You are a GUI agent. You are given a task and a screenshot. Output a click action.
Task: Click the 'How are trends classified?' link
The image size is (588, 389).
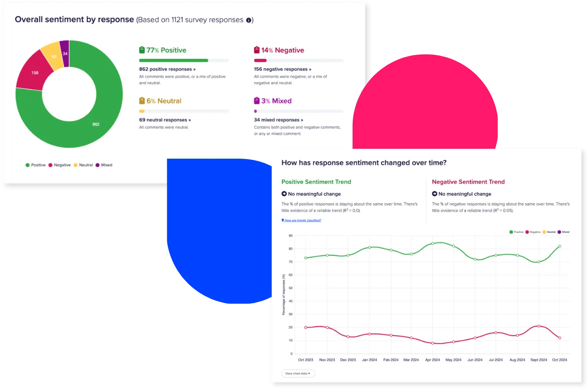tap(302, 220)
